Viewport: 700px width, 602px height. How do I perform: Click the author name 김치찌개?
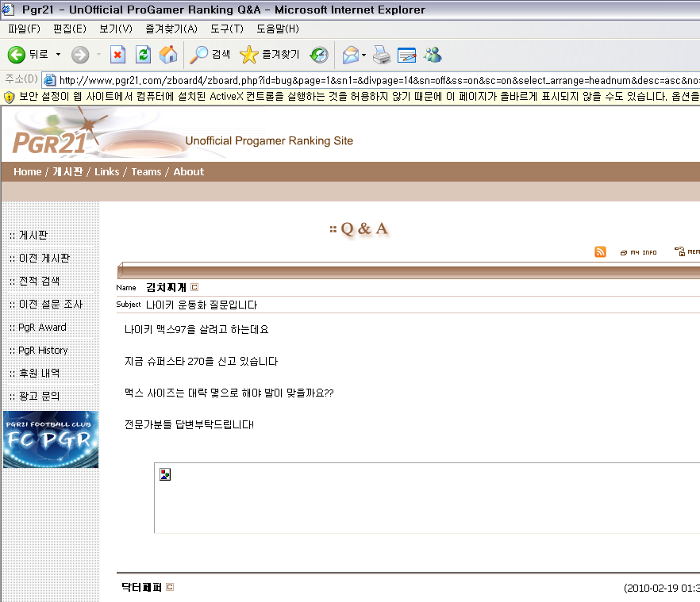pyautogui.click(x=166, y=288)
